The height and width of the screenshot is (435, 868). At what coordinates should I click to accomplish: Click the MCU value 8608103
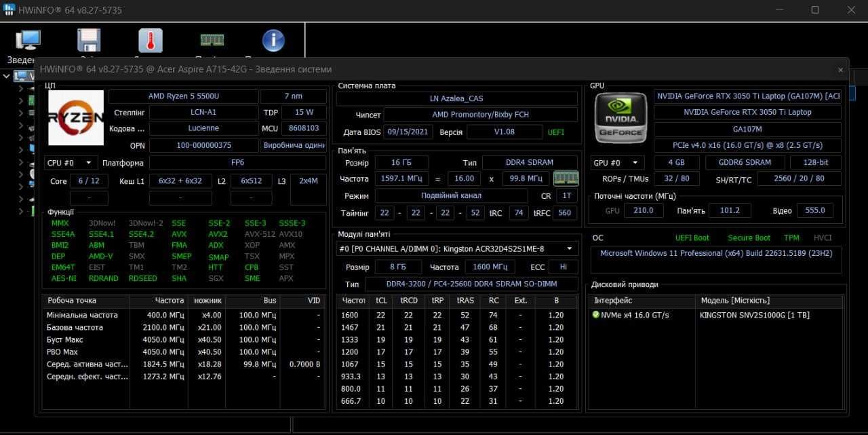[304, 128]
